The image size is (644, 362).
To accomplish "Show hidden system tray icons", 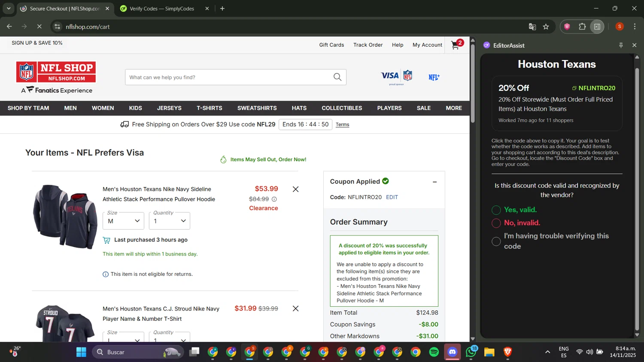I will pos(547,352).
